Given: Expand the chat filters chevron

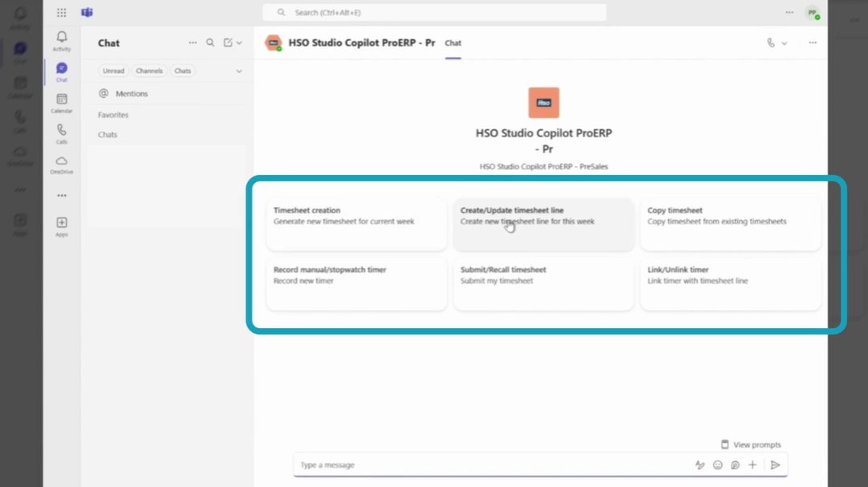Looking at the screenshot, I should (239, 71).
